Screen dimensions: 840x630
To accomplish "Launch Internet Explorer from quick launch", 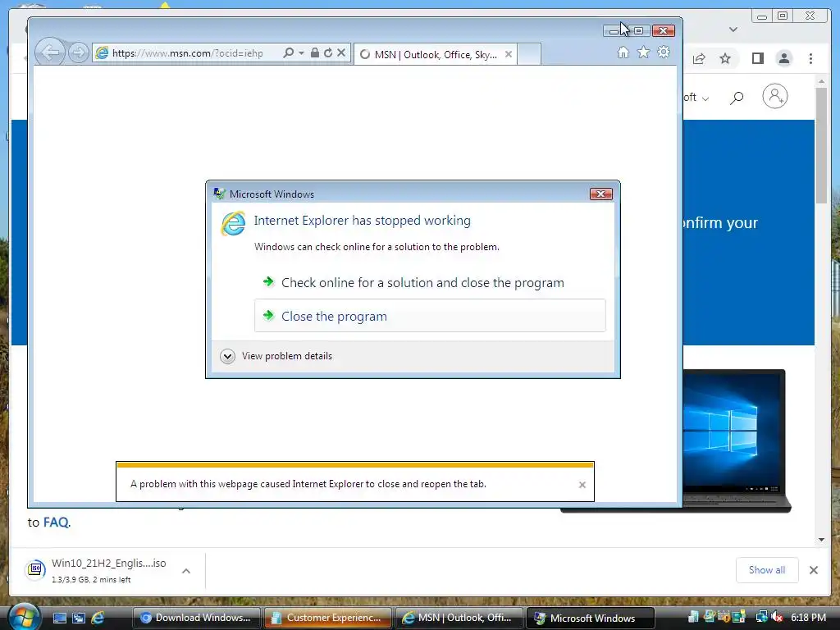I will [x=98, y=618].
